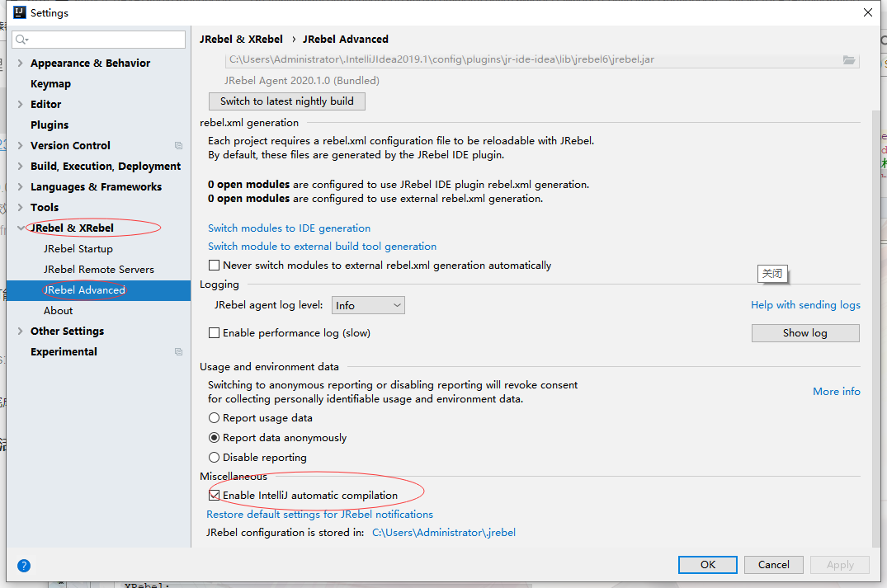Focus the settings search input field
887x588 pixels.
tap(98, 40)
